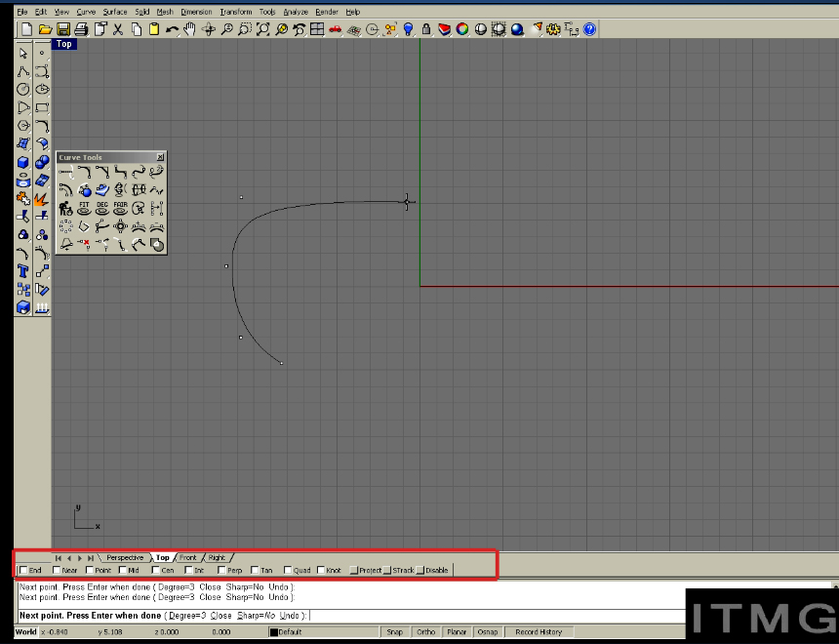Enable the End object snap checkbox
This screenshot has width=839, height=644.
tap(23, 570)
